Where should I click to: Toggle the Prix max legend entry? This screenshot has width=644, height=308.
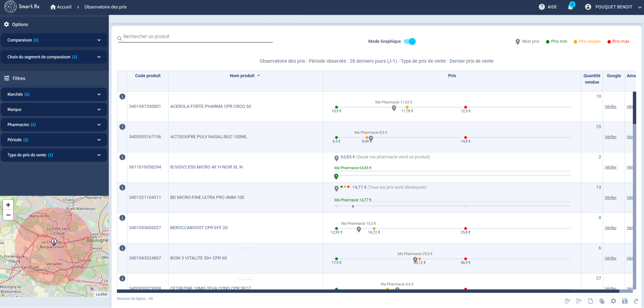point(618,41)
